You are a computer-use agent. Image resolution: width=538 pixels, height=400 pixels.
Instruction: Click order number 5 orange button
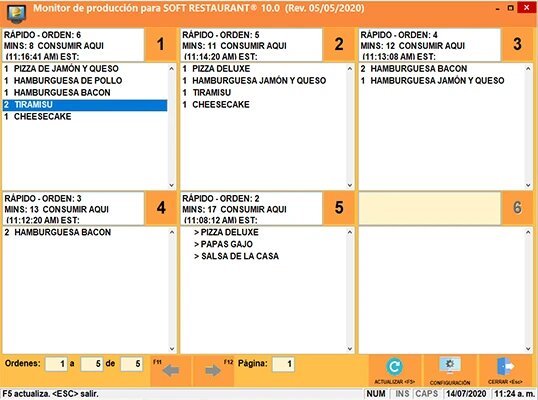coord(339,208)
